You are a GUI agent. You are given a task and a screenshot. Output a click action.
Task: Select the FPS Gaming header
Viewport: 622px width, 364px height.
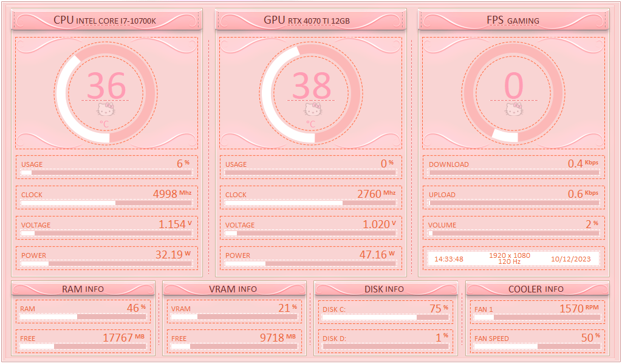pos(513,21)
